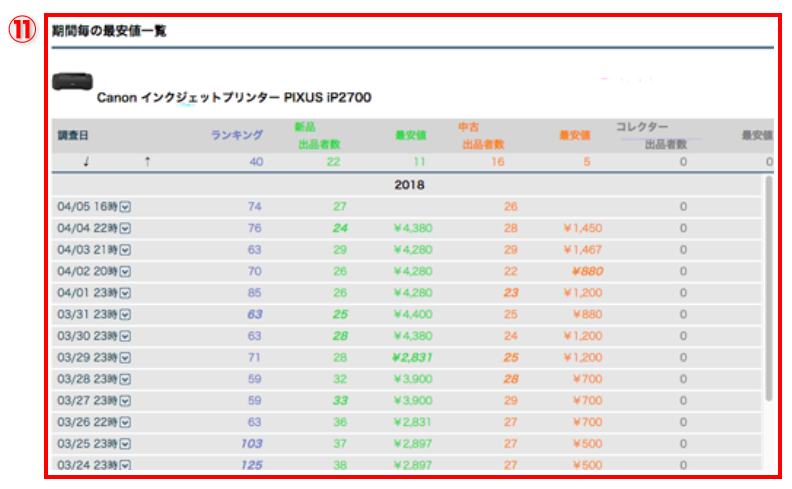The width and height of the screenshot is (792, 489).
Task: Expand the 03/26 22時 row dropdown
Action: [x=125, y=422]
